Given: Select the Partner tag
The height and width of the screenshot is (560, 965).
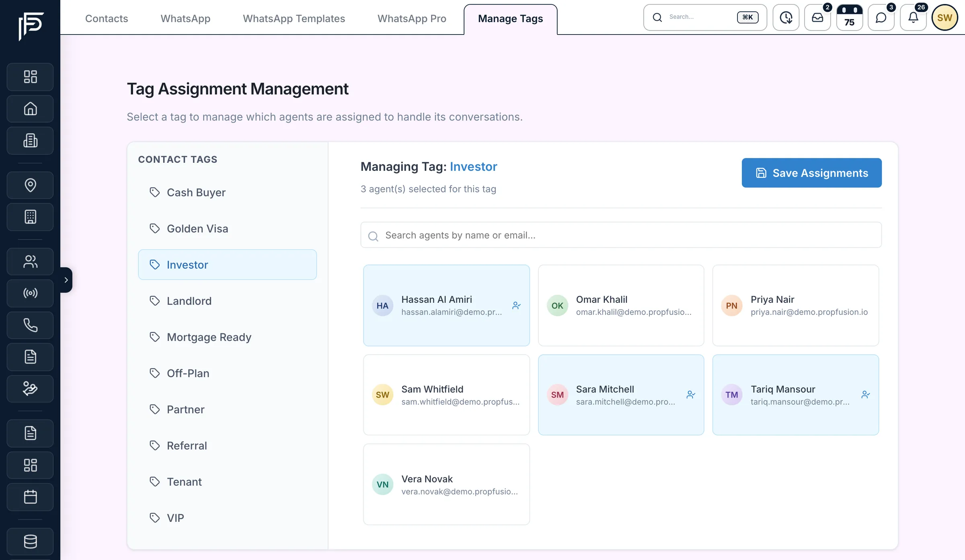Looking at the screenshot, I should coord(227,409).
